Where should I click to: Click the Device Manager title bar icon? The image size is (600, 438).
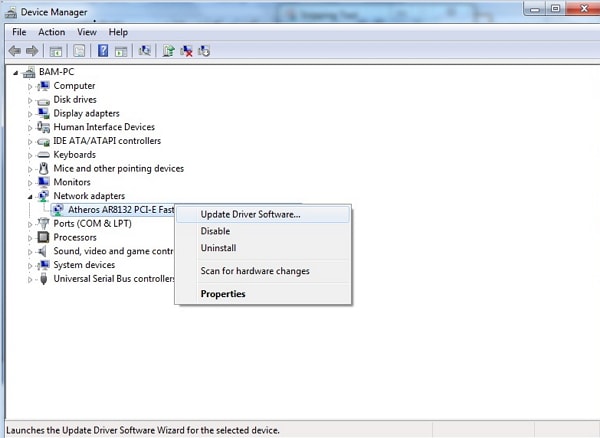click(x=11, y=13)
